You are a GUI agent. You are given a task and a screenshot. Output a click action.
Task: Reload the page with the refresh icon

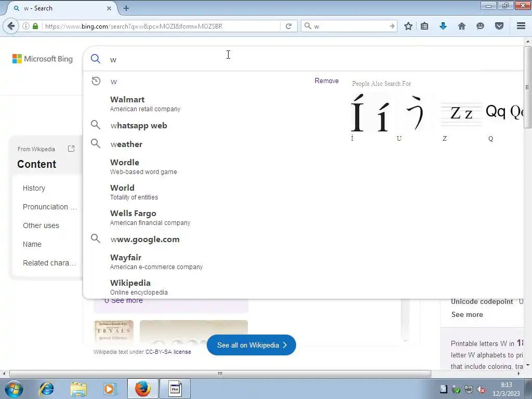288,26
